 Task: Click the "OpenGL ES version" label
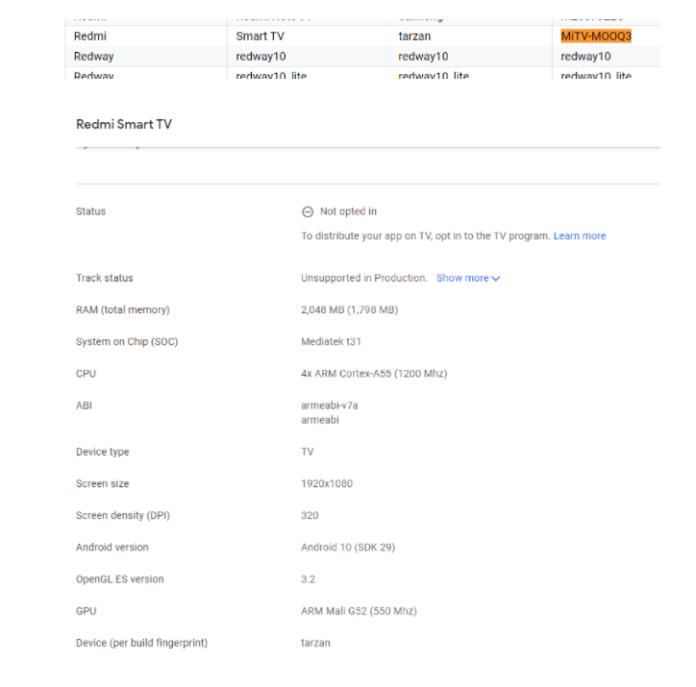120,579
